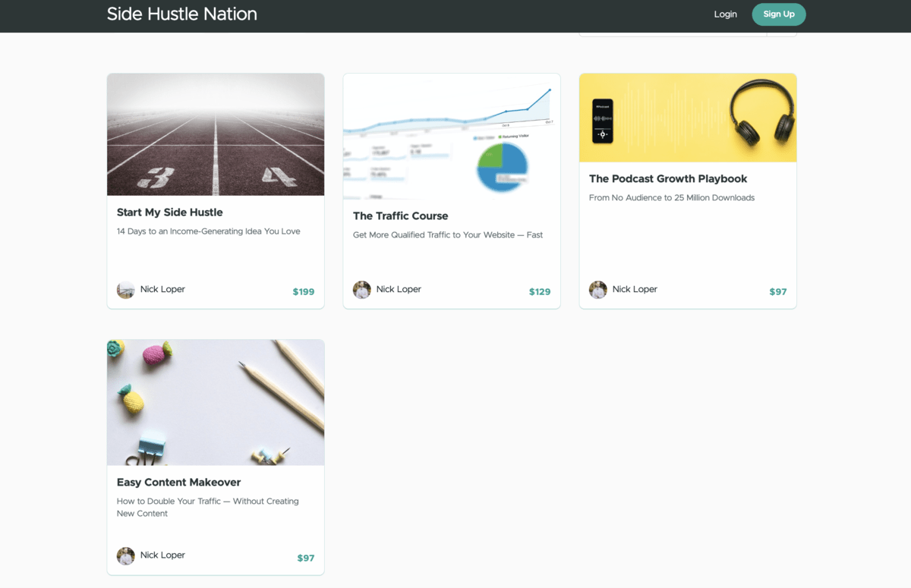This screenshot has width=911, height=588.
Task: Click the Nick Loper name on The Traffic Course card
Action: point(399,289)
